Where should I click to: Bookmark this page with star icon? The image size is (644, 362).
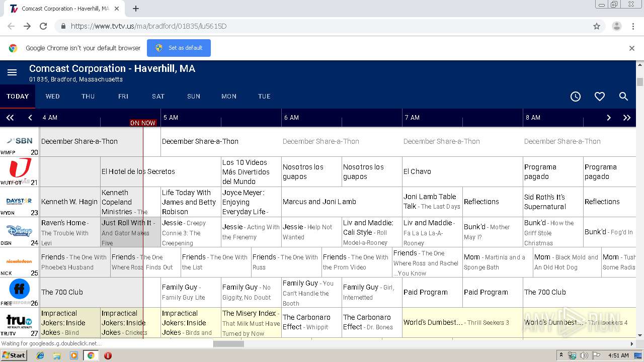597,26
